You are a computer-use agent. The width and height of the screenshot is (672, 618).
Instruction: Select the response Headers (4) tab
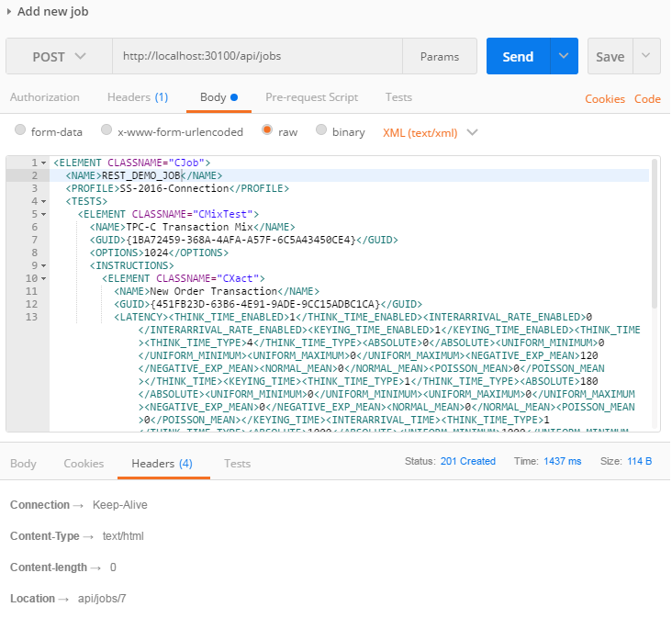(162, 464)
